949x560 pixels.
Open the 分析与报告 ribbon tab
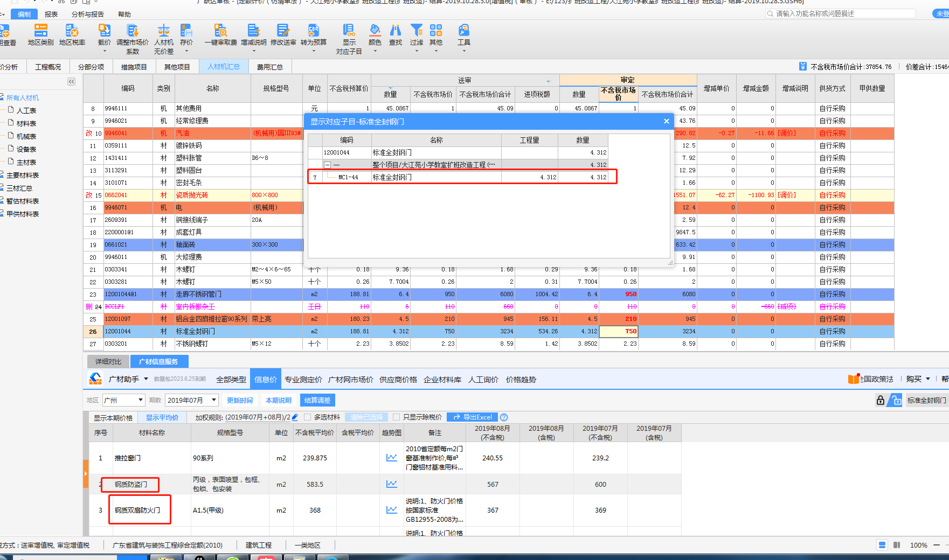(x=87, y=14)
